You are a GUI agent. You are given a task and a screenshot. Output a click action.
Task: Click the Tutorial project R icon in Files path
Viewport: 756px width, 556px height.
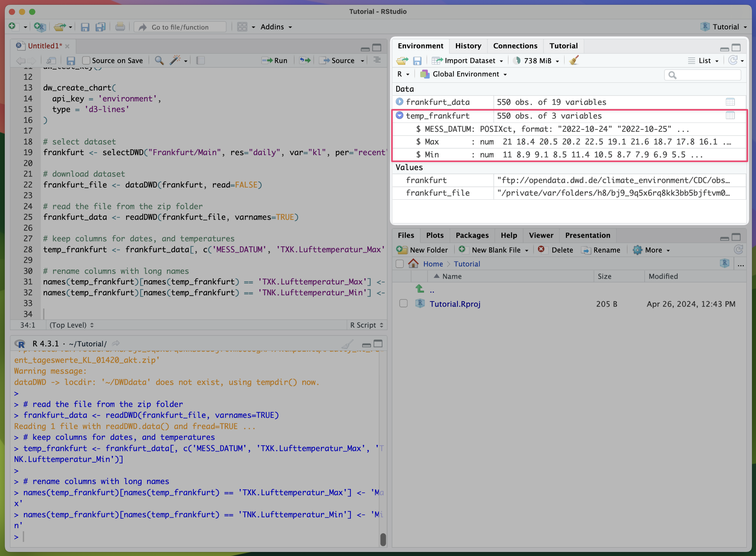(x=725, y=263)
